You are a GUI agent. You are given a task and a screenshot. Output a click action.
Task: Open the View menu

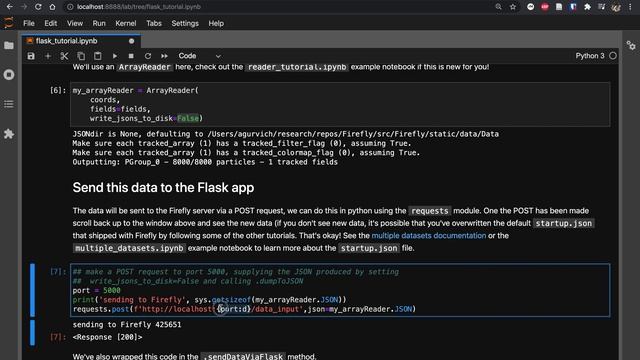75,23
